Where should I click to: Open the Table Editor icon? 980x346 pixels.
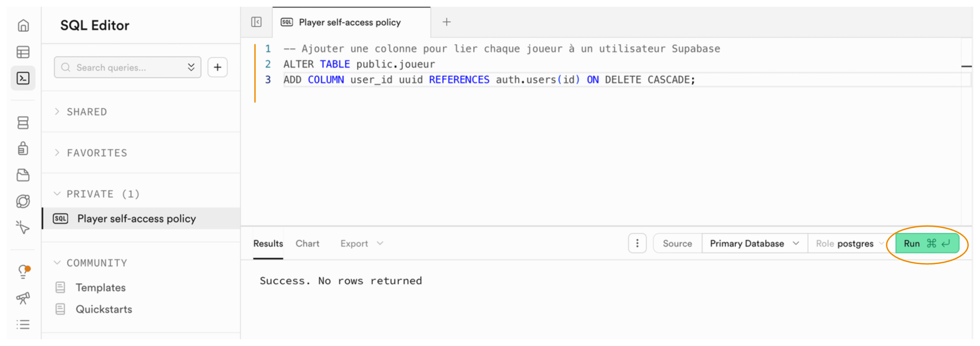(x=23, y=52)
